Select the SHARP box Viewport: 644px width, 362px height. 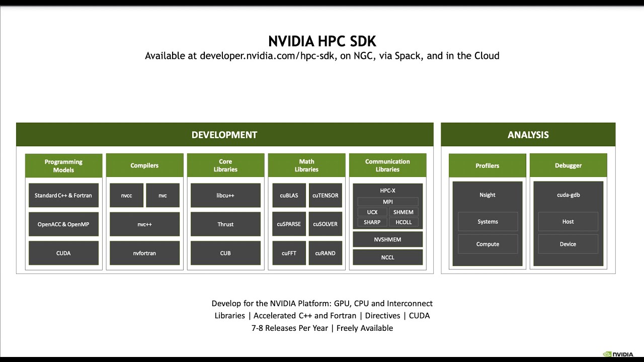click(x=372, y=222)
